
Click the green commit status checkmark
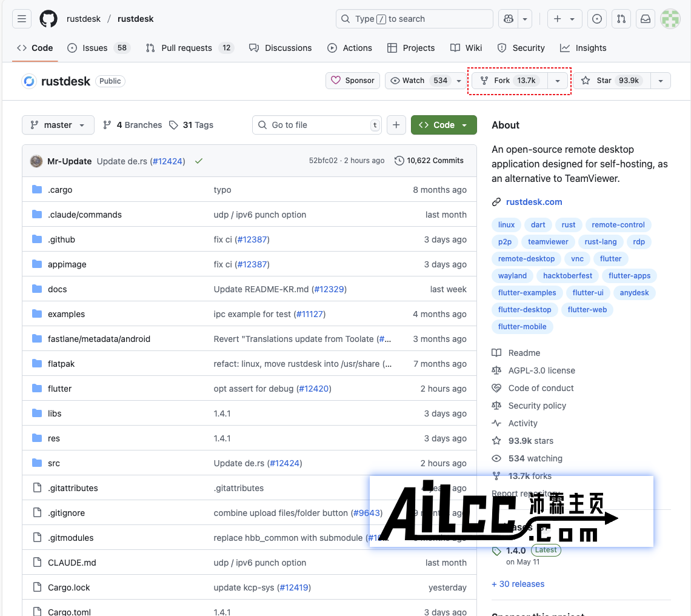(x=199, y=161)
